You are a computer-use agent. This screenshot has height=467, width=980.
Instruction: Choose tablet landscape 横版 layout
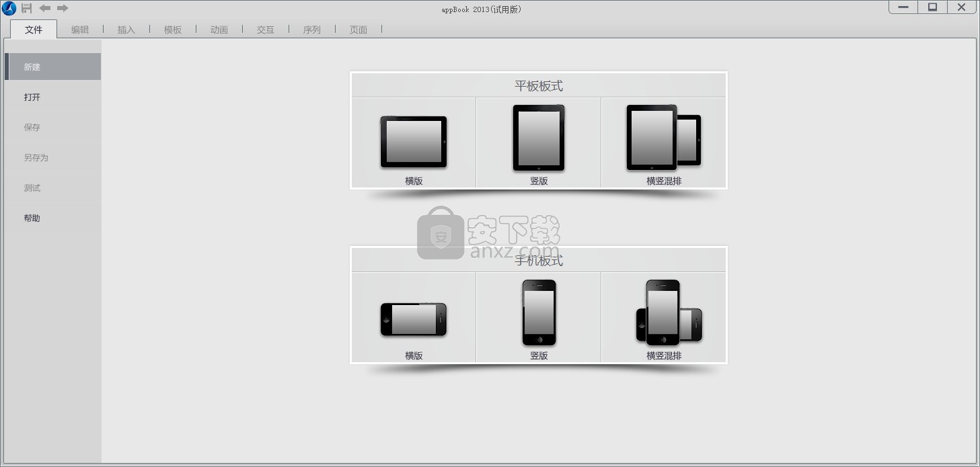pos(414,142)
